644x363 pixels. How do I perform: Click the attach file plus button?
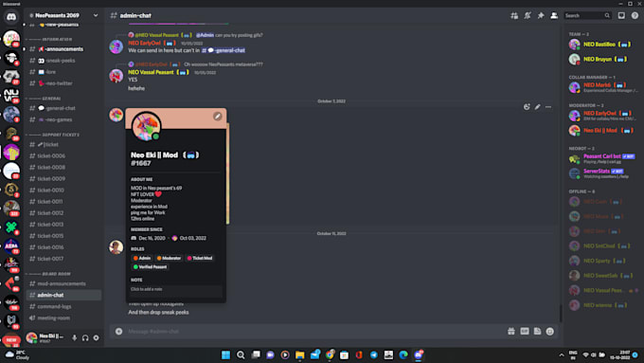coord(118,332)
